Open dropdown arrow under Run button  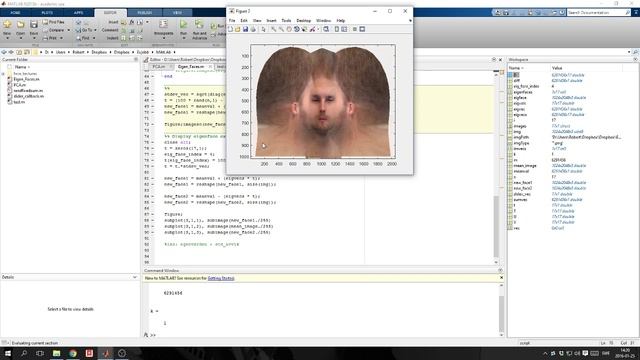coord(184,38)
